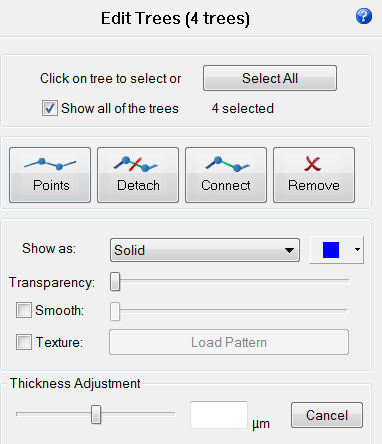Screen dimensions: 382x444
Task: Enable the Smooth checkbox
Action: [24, 310]
